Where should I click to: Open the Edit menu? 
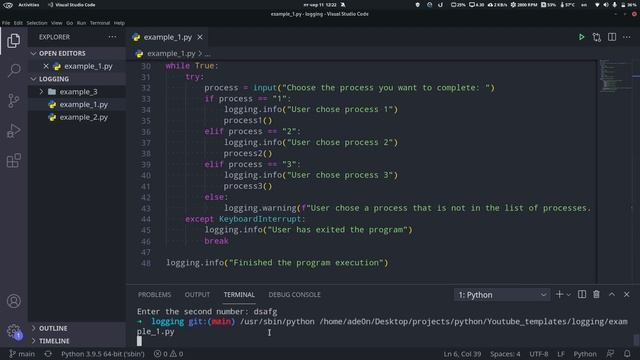click(18, 23)
